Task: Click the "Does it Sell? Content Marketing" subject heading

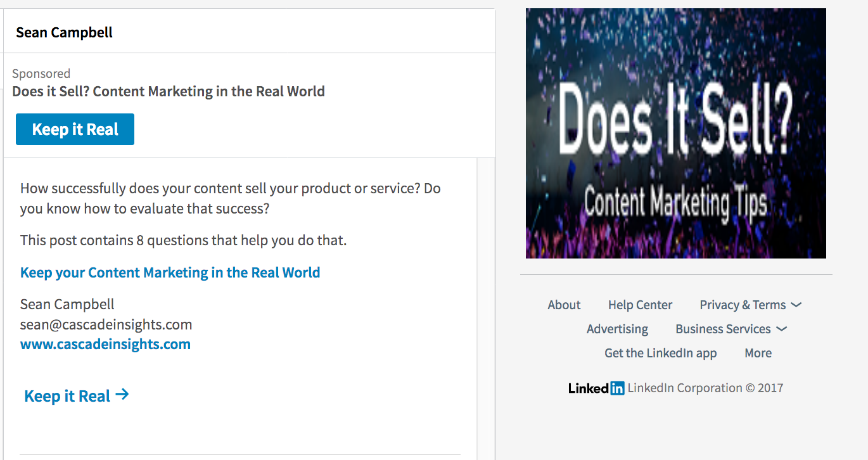Action: pos(168,91)
